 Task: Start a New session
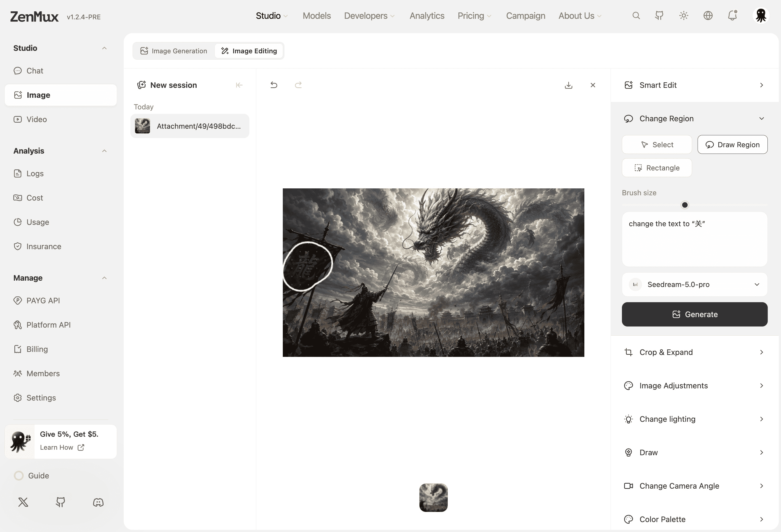pyautogui.click(x=167, y=85)
